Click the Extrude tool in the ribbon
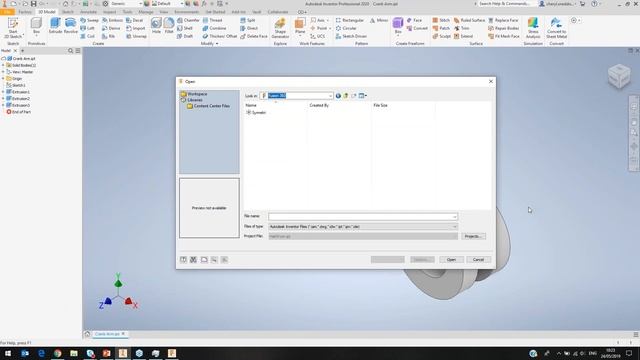 pyautogui.click(x=55, y=26)
